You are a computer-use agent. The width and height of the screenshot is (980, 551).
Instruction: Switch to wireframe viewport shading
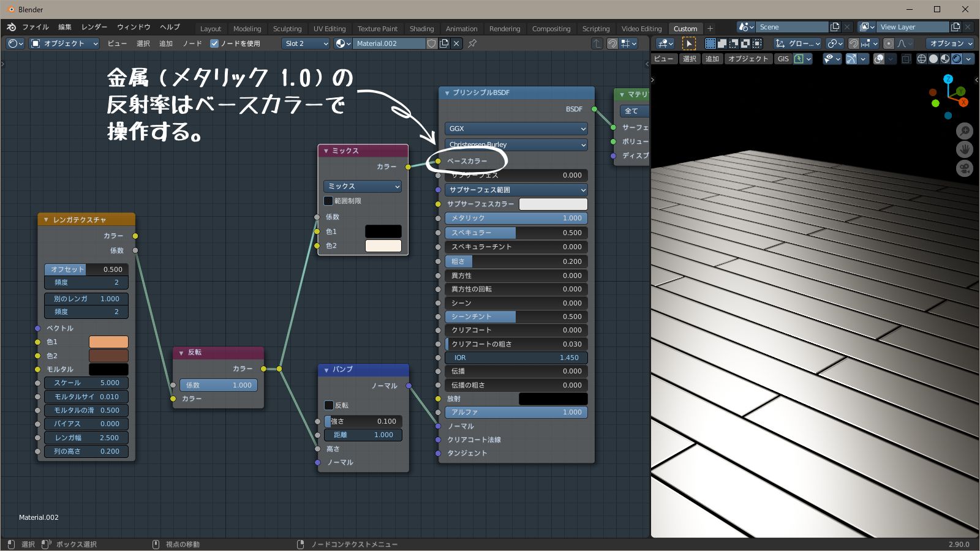(x=922, y=59)
